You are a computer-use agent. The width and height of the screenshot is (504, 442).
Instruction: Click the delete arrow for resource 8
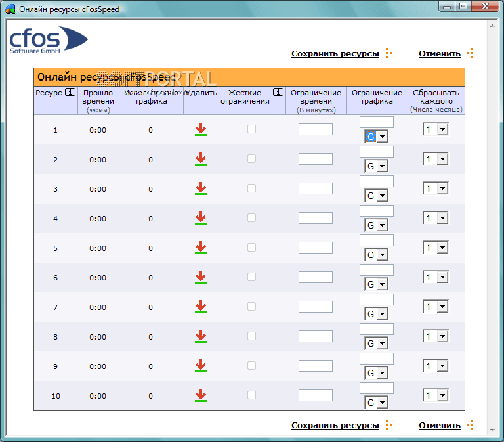[x=201, y=336]
